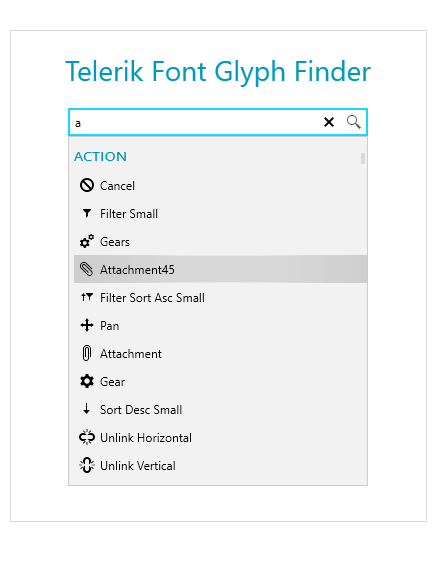Clear the search box with X button

point(329,122)
